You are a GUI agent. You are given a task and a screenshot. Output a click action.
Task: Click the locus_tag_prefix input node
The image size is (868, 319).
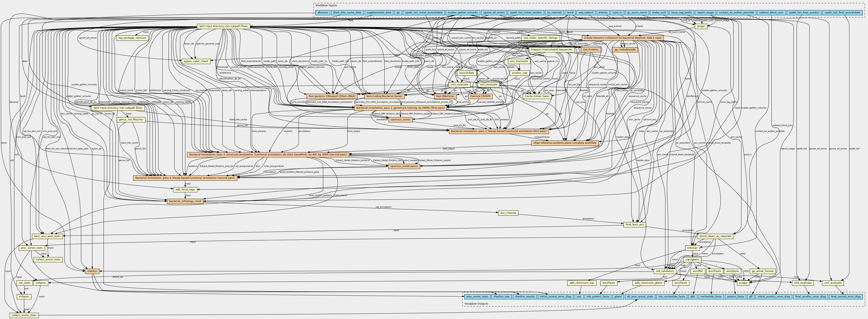click(x=681, y=12)
